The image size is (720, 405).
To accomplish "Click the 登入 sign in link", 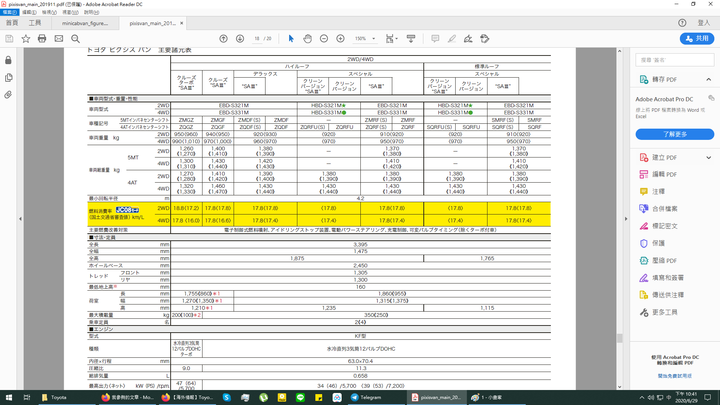I will [703, 22].
